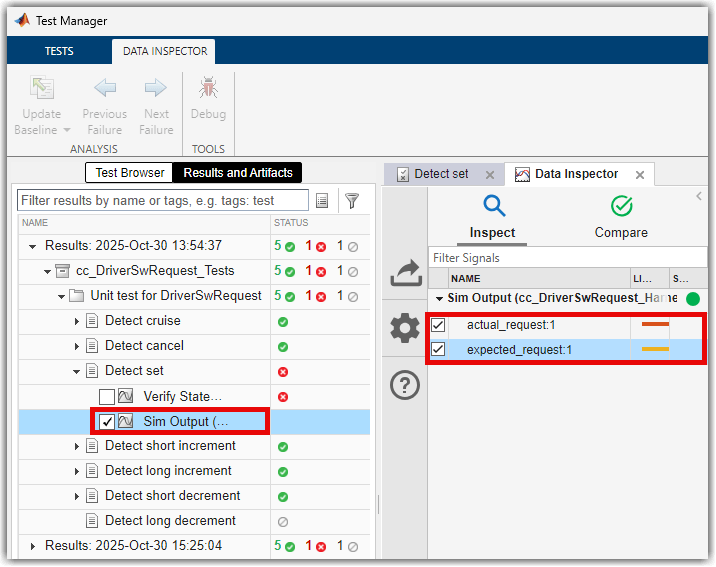The width and height of the screenshot is (716, 567).
Task: Open the help question mark icon
Action: (x=405, y=385)
